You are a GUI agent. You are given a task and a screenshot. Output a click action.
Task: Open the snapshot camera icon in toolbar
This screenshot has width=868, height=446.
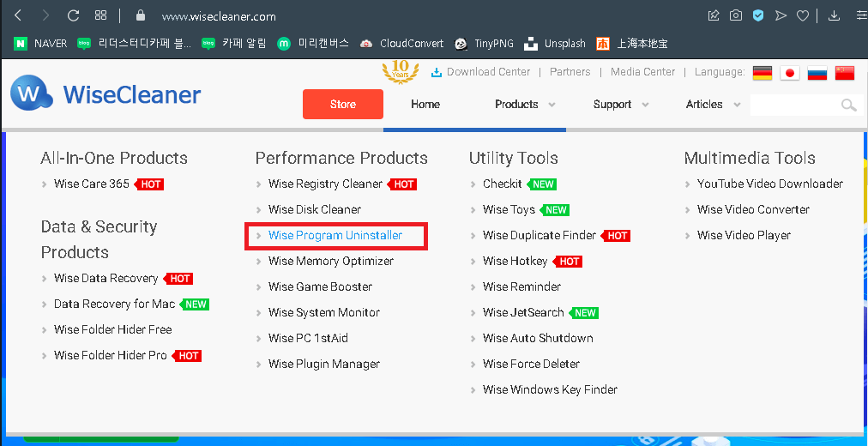pyautogui.click(x=736, y=15)
